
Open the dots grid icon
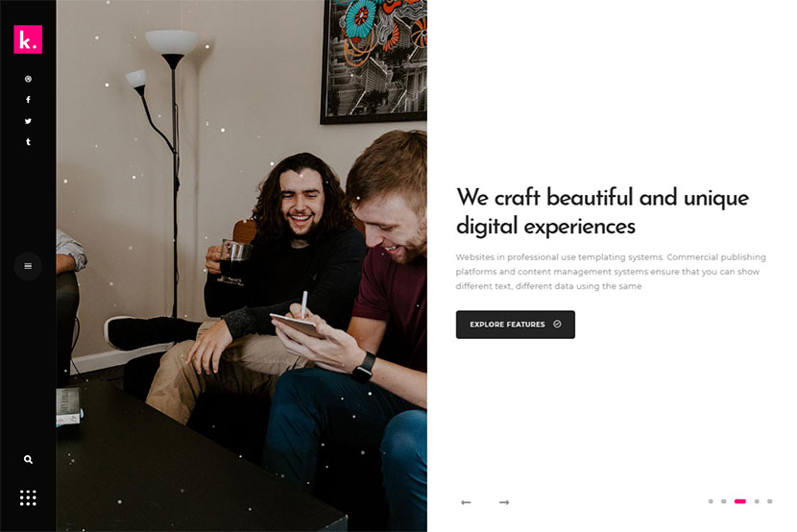coord(28,498)
